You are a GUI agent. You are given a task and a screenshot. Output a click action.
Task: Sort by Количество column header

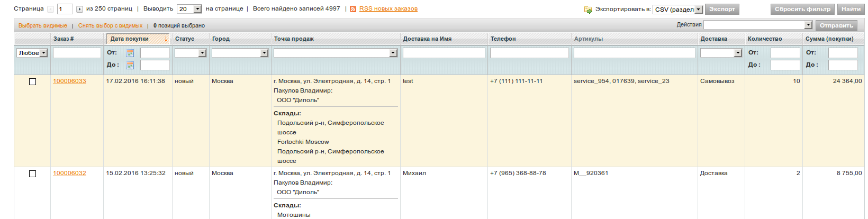pos(765,39)
